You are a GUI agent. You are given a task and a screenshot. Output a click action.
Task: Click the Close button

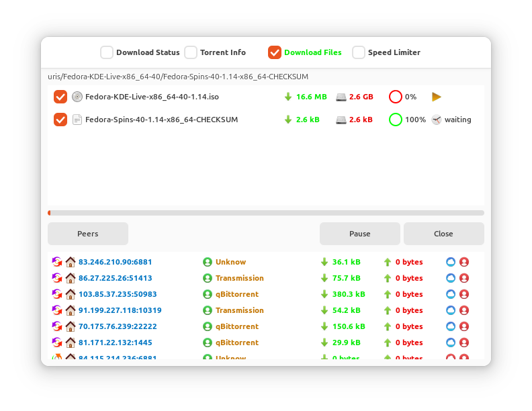pos(444,234)
